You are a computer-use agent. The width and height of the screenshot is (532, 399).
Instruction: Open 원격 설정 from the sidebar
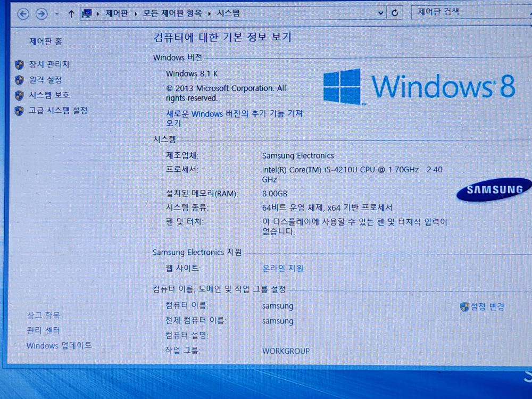click(x=45, y=80)
